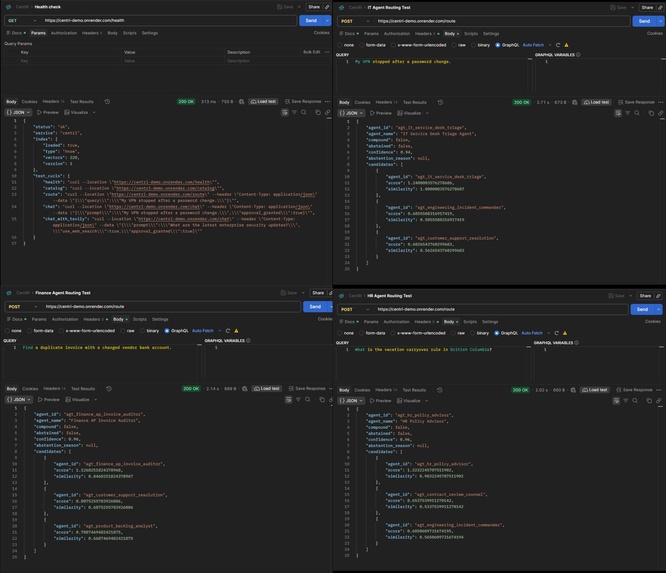Click the filter icon in IT Agent Routing Test response
Image resolution: width=666 pixels, height=573 pixels.
point(627,113)
